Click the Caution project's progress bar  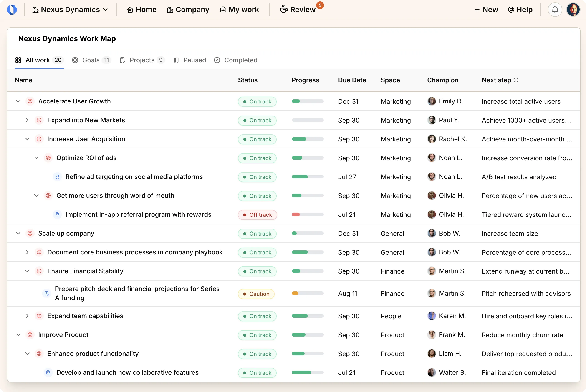click(307, 293)
